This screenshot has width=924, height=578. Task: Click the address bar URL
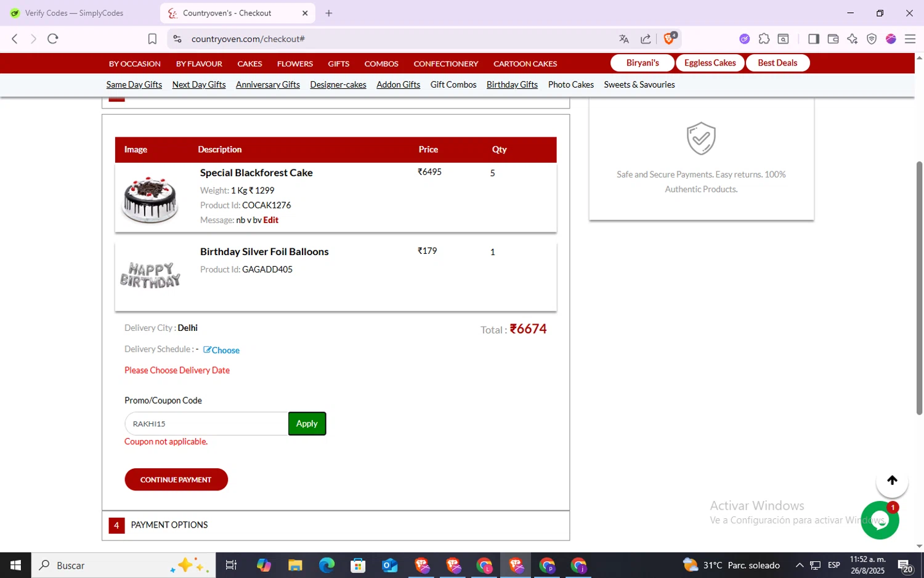tap(248, 39)
